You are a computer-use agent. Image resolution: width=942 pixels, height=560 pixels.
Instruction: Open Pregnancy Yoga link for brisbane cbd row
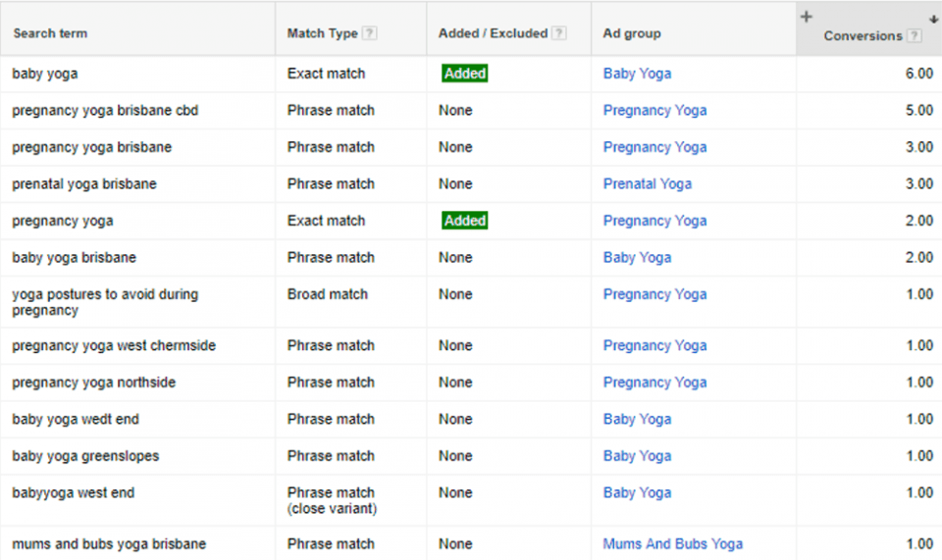(x=654, y=111)
